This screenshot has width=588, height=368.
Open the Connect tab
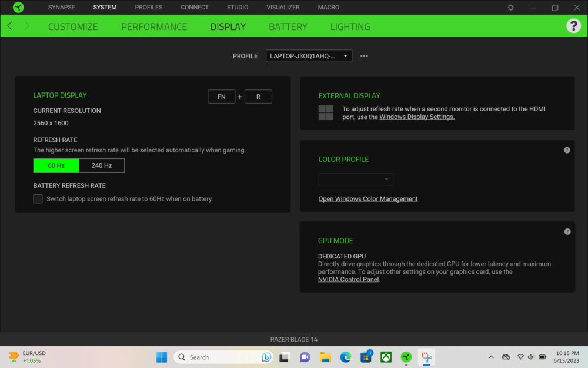[x=195, y=7]
